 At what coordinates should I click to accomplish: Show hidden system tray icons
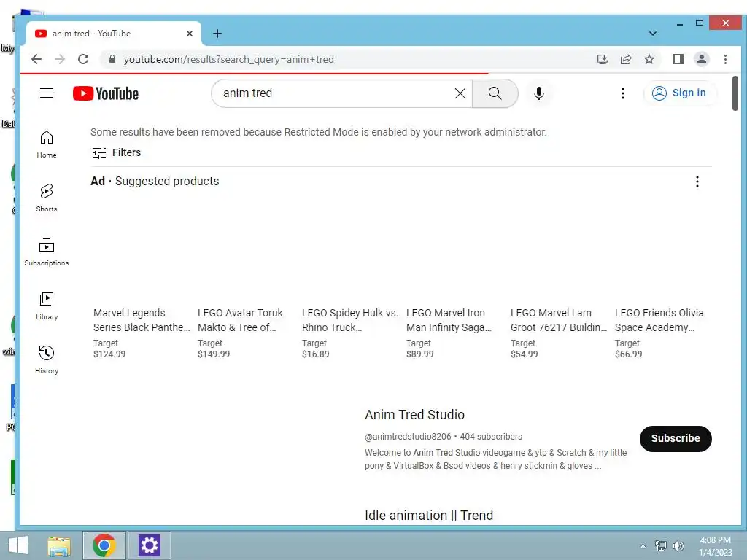point(643,546)
